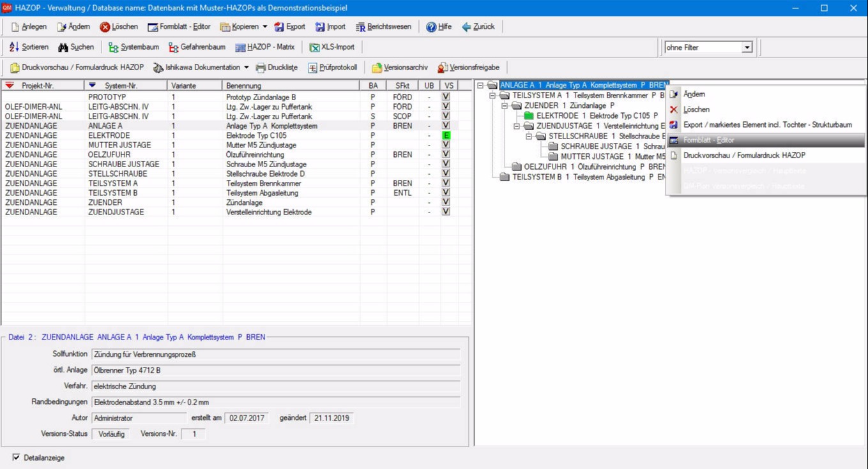Open the HAZOP - Matrix
Viewport: 868px width, 469px height.
265,47
